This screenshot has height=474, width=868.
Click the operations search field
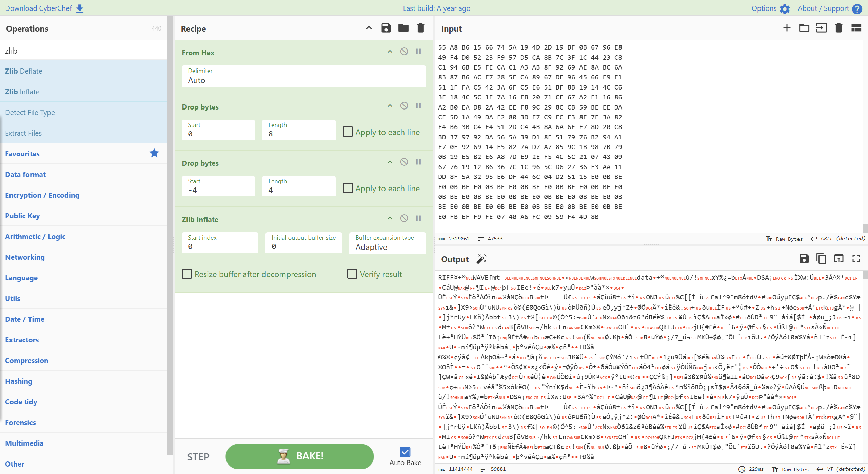click(x=84, y=51)
